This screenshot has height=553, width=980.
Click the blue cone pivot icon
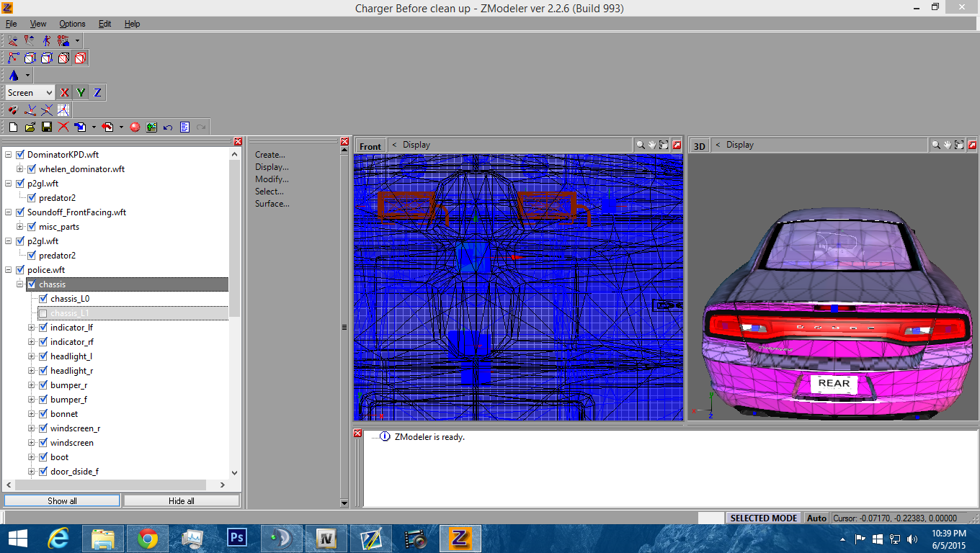(14, 75)
